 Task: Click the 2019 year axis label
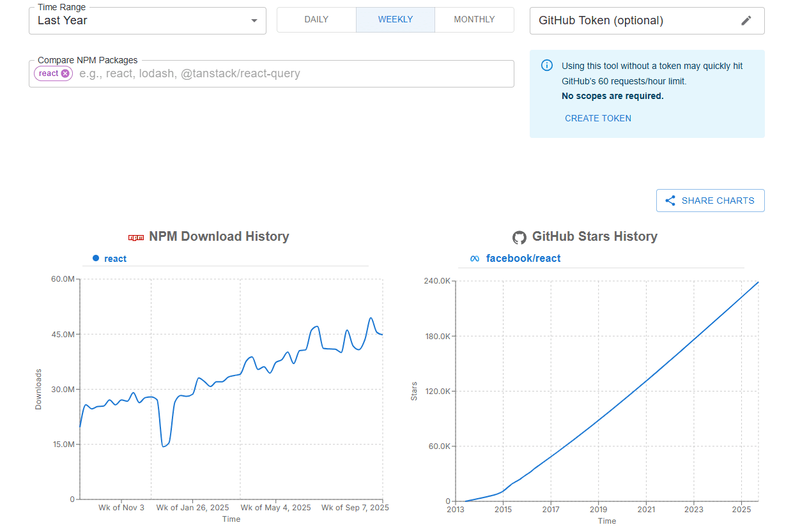click(599, 510)
